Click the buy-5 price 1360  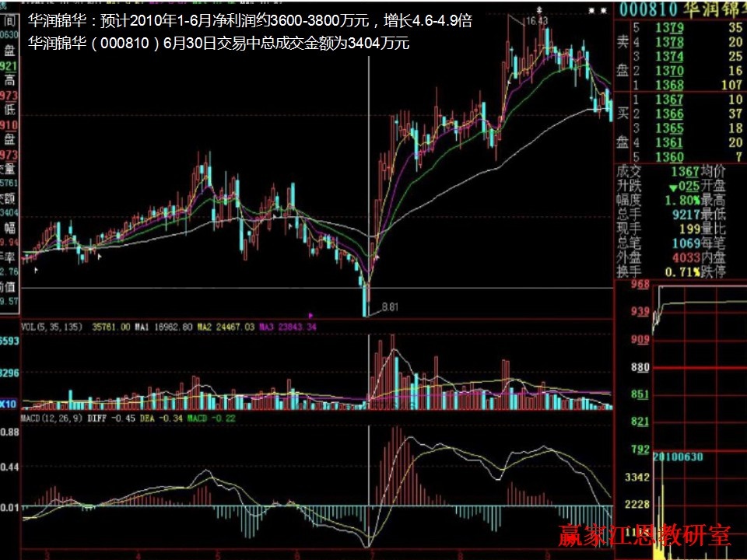pos(668,157)
